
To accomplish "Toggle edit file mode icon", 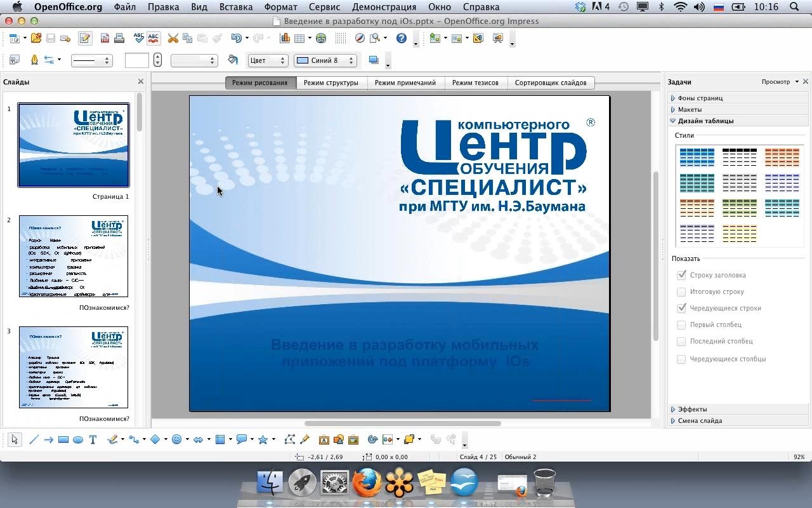I will (x=84, y=39).
